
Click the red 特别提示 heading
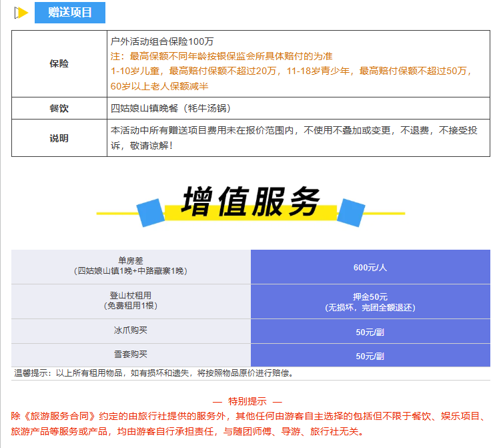pyautogui.click(x=247, y=401)
